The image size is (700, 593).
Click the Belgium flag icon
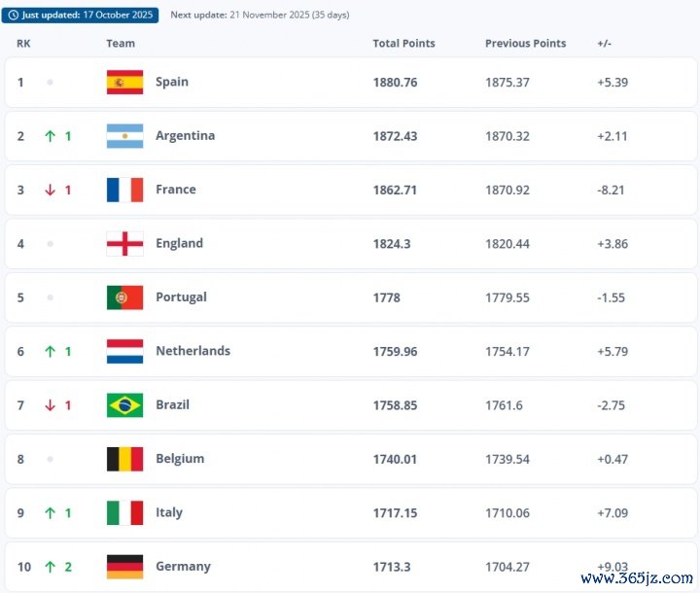(x=124, y=459)
